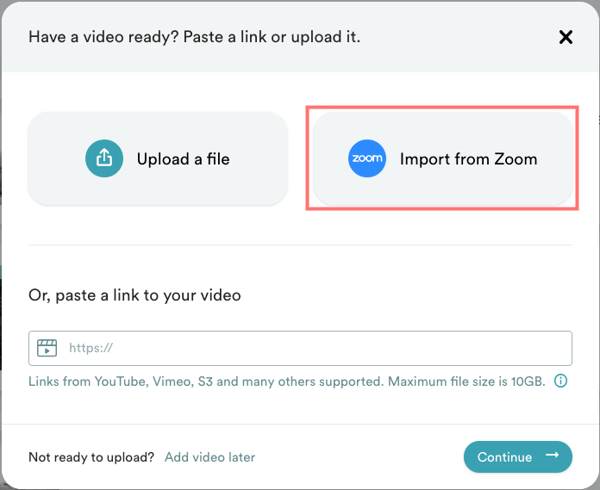Click the 'Have a video ready?' heading

[194, 37]
